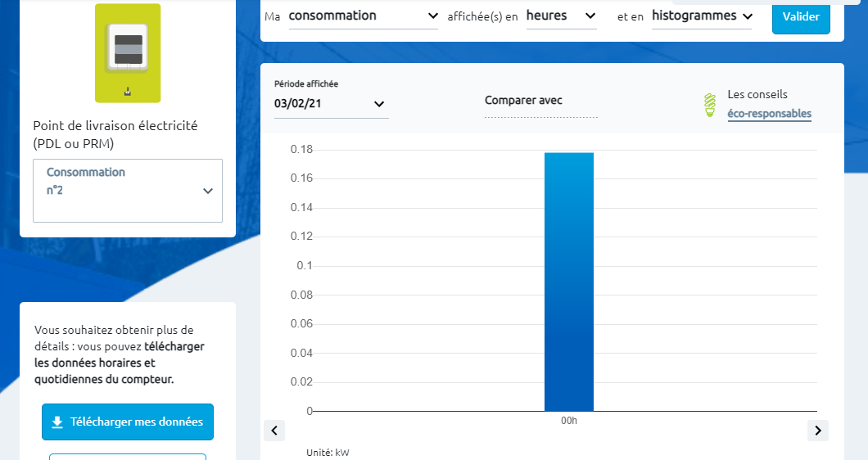Click the 'Vous souhaitez obtenir plus de détails' paragraph
The image size is (868, 460).
[x=120, y=355]
